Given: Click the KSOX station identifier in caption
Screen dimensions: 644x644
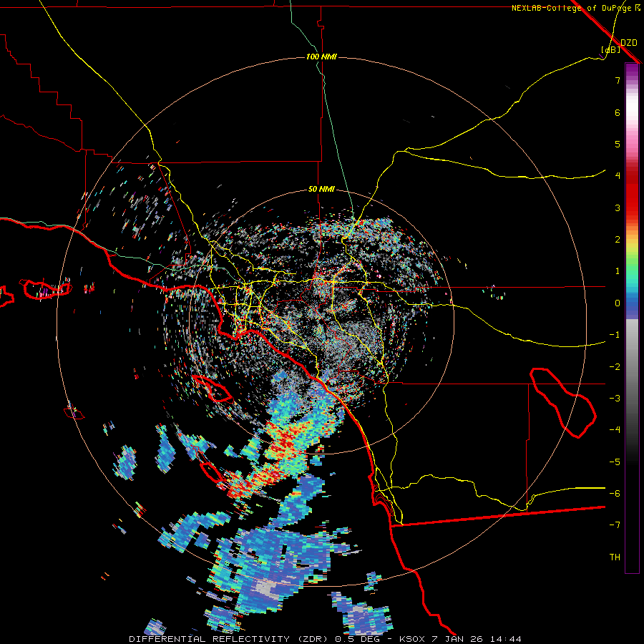Looking at the screenshot, I should tap(414, 639).
